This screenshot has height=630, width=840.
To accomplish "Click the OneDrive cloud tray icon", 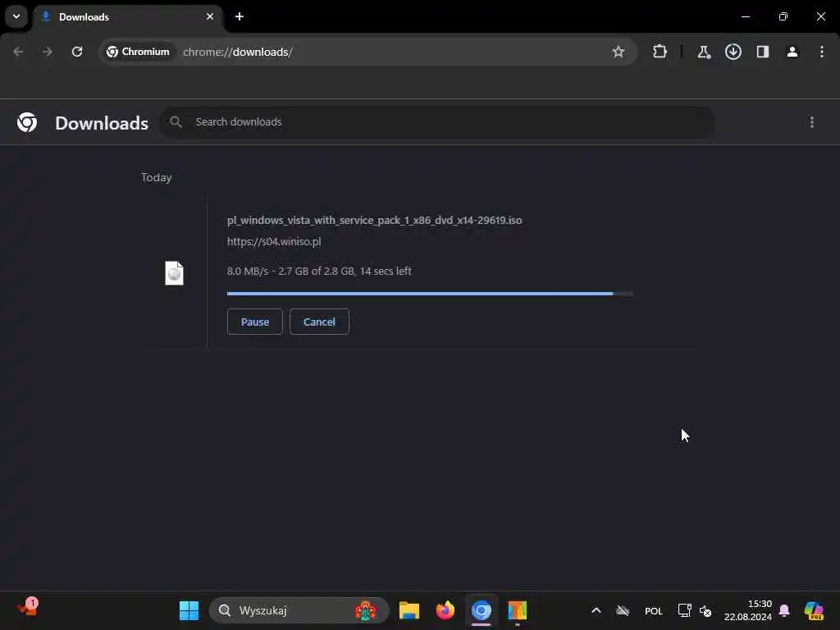I will [x=623, y=610].
